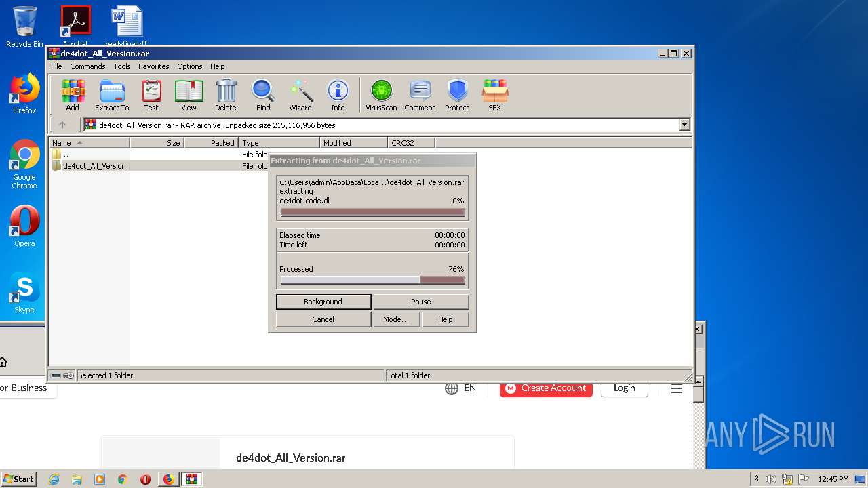This screenshot has height=488, width=868.
Task: Click the file progress bar for de4dot.code.dll
Action: pyautogui.click(x=373, y=212)
